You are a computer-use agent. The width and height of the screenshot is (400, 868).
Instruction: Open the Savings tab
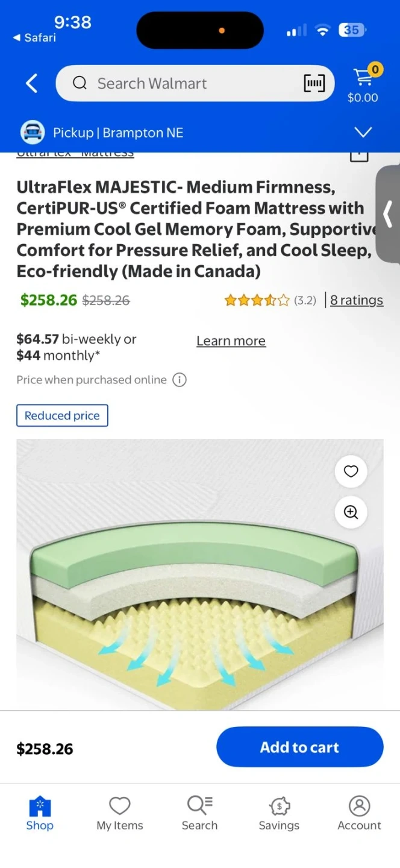tap(279, 813)
